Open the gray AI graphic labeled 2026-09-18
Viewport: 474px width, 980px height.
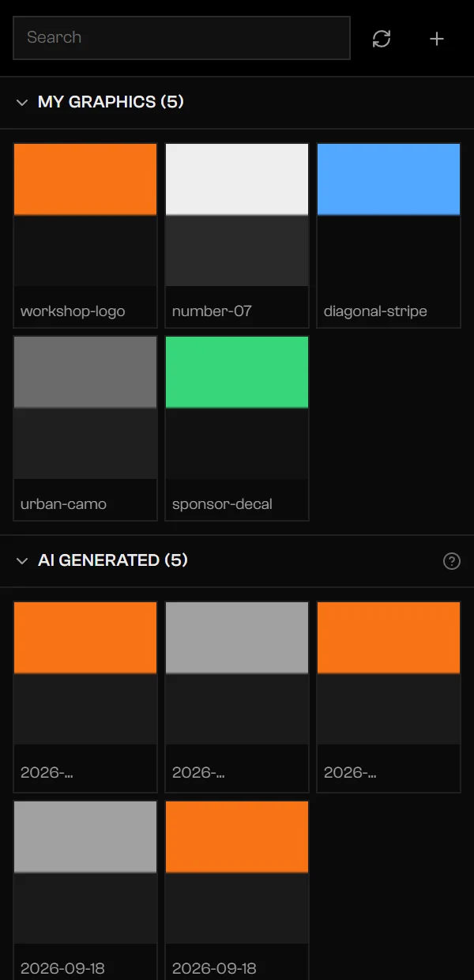[85, 890]
